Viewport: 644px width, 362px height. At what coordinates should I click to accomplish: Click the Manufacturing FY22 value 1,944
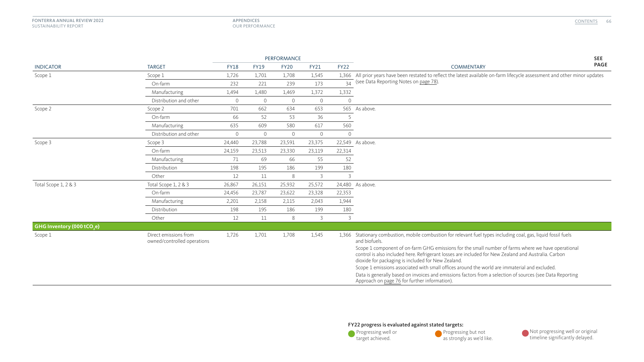point(345,201)
